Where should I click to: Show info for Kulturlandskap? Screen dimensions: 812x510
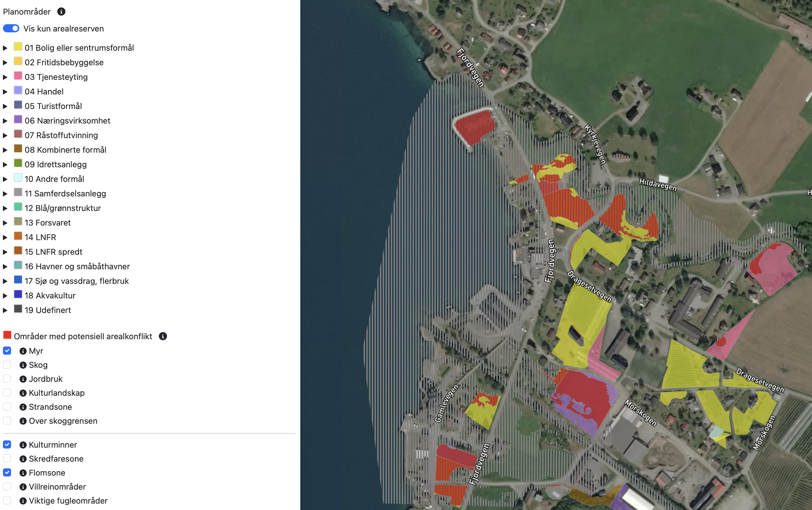point(23,393)
